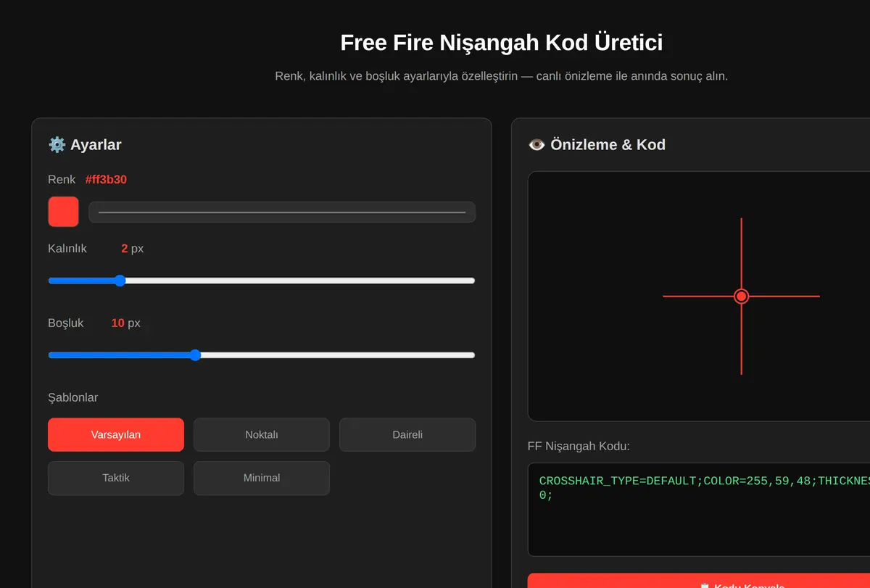The image size is (870, 588).
Task: Click the Free Fire Nişangah Kod Üretici heading
Action: coord(502,43)
